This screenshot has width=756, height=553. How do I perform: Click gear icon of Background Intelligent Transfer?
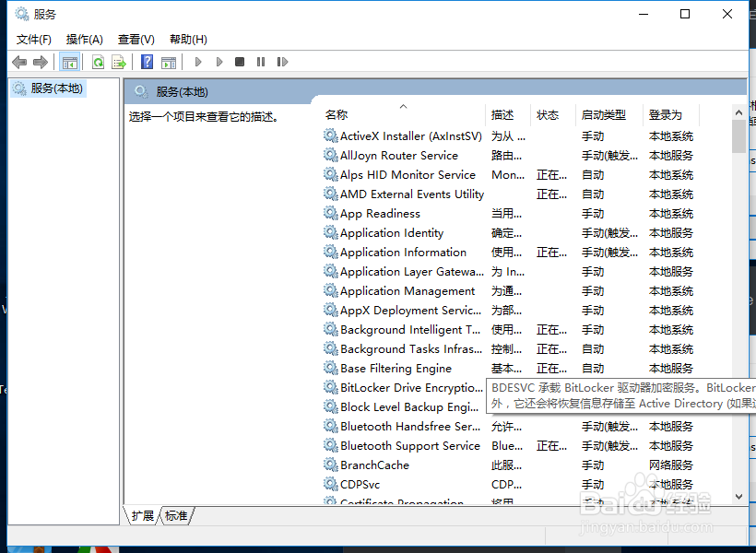330,329
